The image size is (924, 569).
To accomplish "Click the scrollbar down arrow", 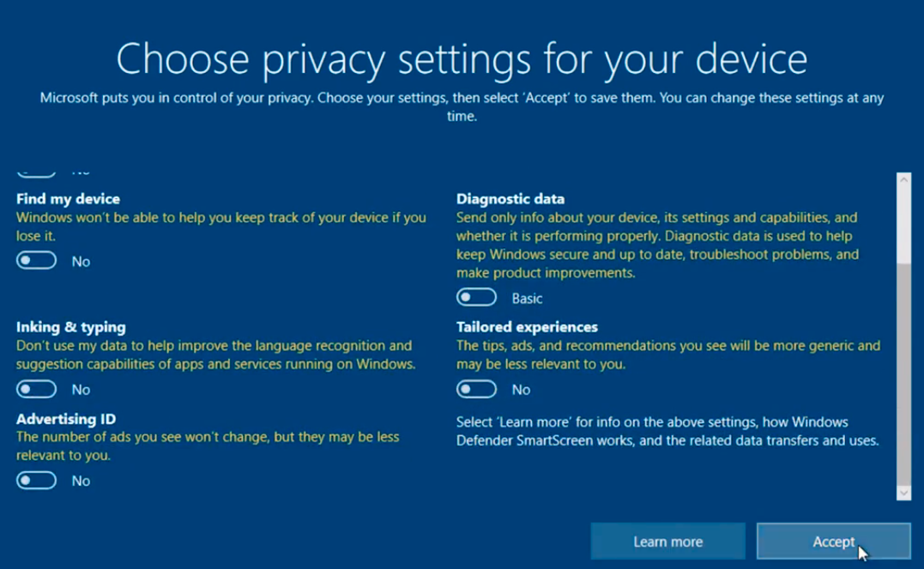I will (903, 493).
